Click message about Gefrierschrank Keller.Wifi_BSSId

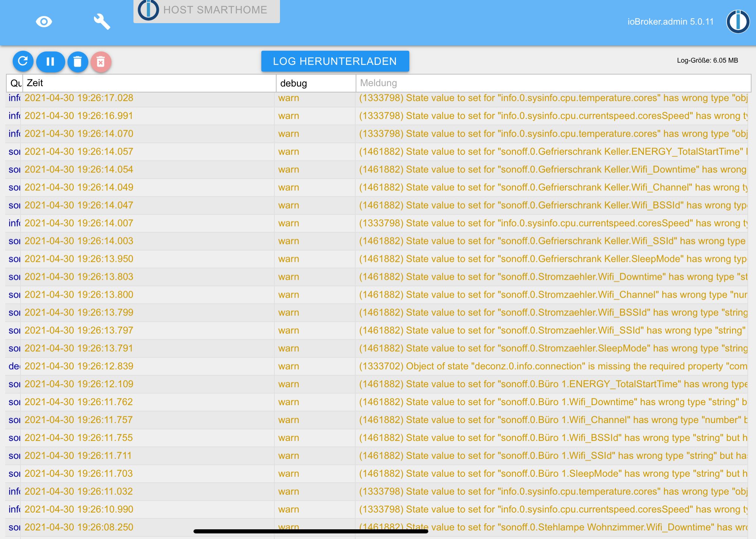click(553, 205)
